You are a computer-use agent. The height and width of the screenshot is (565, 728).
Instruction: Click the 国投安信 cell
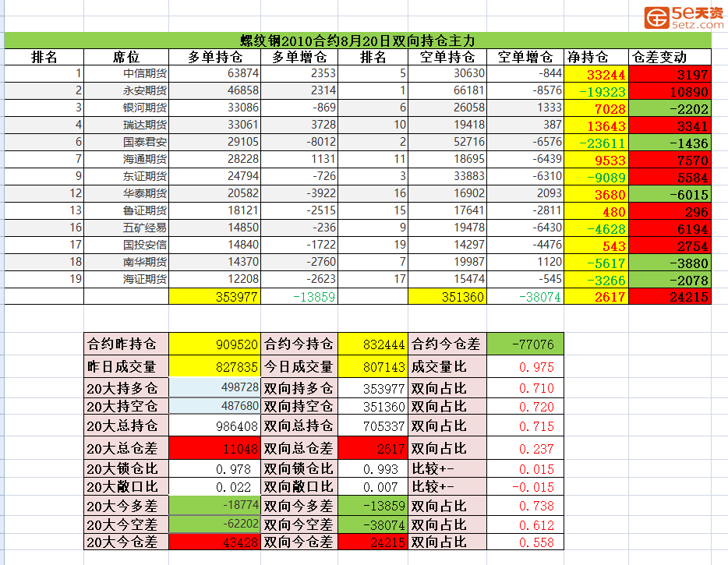[x=126, y=245]
